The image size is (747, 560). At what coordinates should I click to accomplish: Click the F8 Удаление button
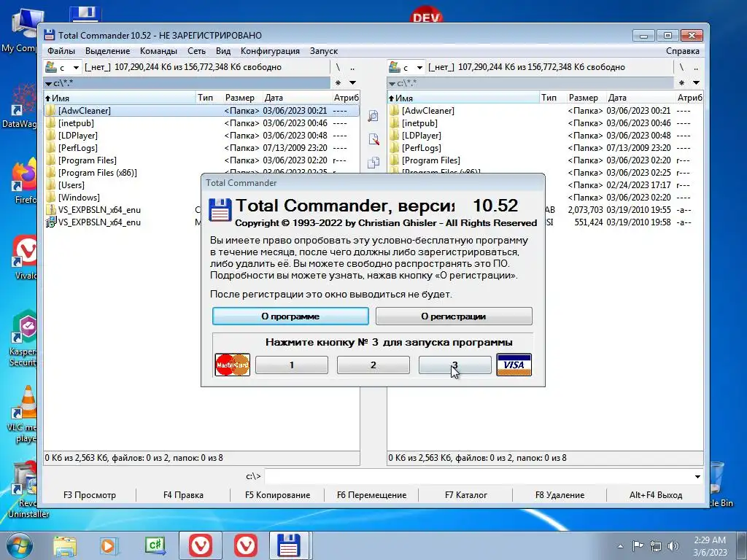560,495
